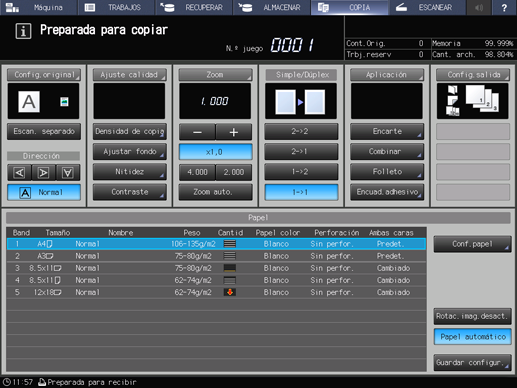
Task: Click the tray 4 paper quantity indicator
Action: (x=230, y=280)
